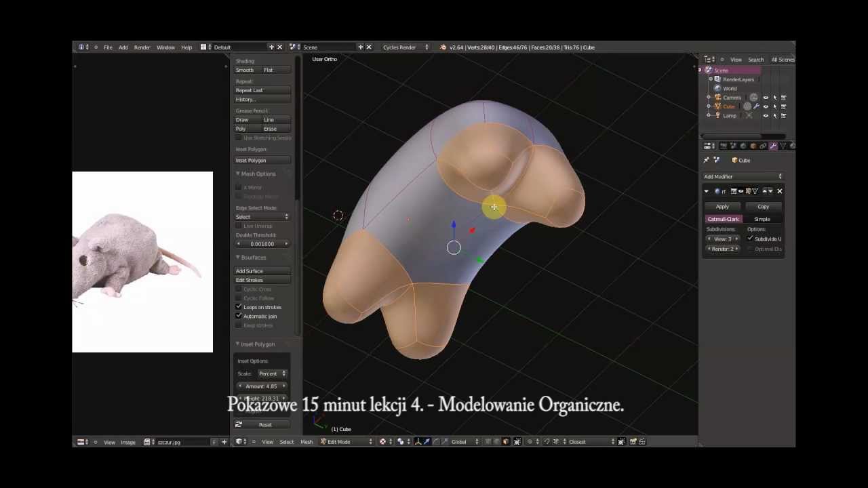Screen dimensions: 868x488
Task: Toggle Cube selectability arrow in outliner
Action: tap(774, 106)
